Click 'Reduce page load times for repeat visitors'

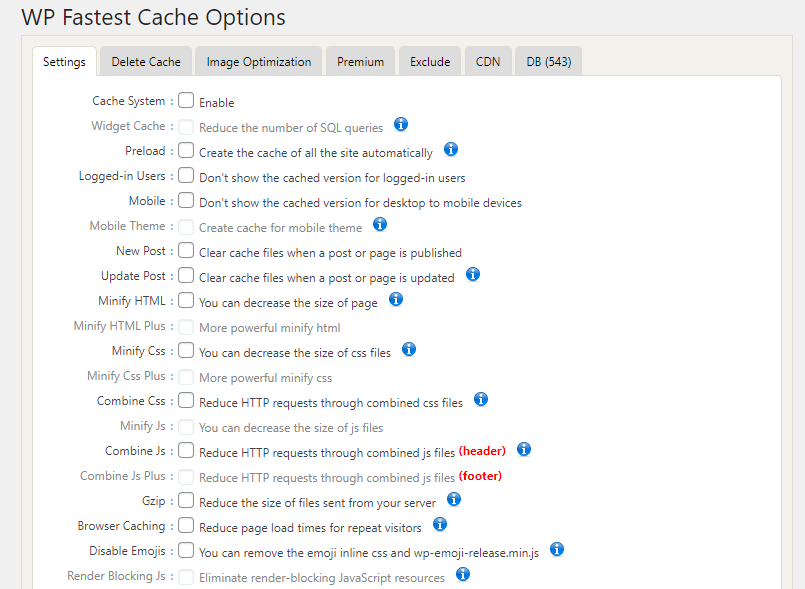tap(310, 528)
